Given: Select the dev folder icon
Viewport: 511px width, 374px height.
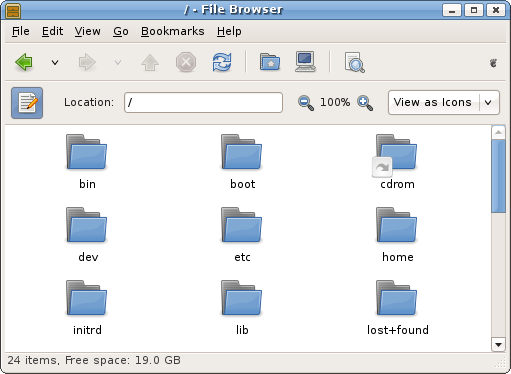Looking at the screenshot, I should tap(87, 225).
